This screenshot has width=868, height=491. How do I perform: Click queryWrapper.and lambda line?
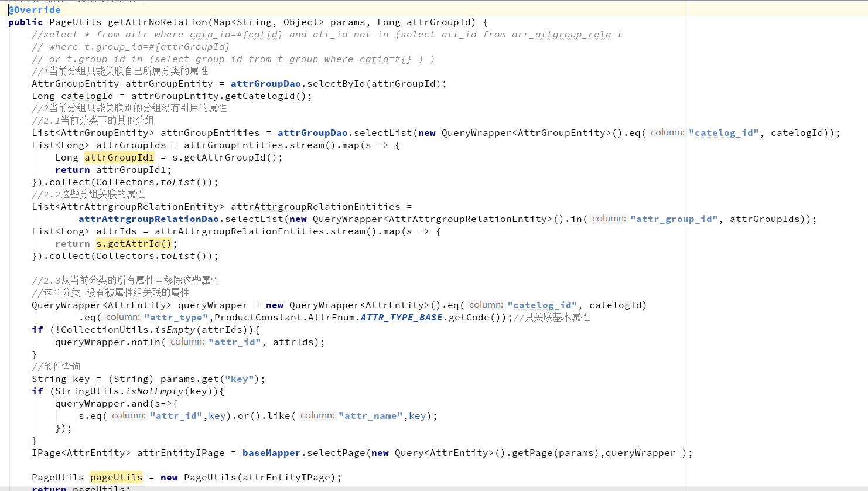pos(116,403)
